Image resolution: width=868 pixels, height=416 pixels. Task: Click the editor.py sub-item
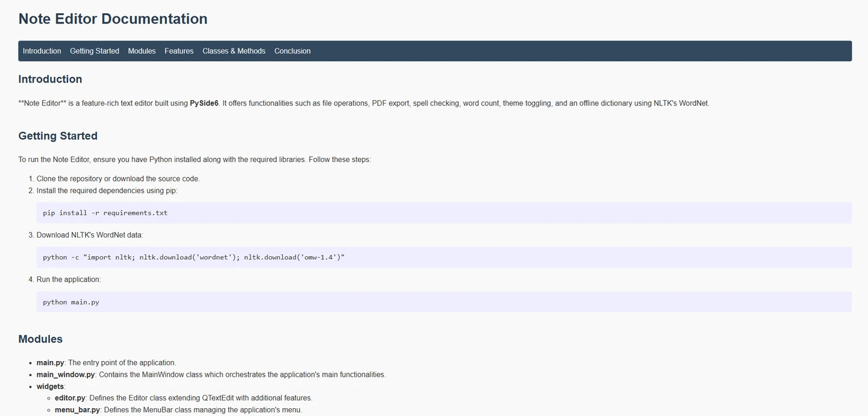(x=183, y=398)
